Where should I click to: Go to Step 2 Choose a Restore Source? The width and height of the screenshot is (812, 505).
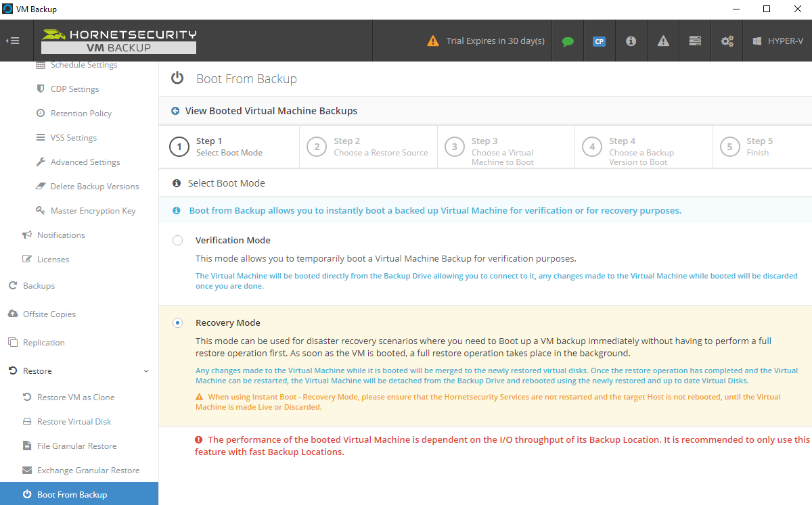(368, 147)
